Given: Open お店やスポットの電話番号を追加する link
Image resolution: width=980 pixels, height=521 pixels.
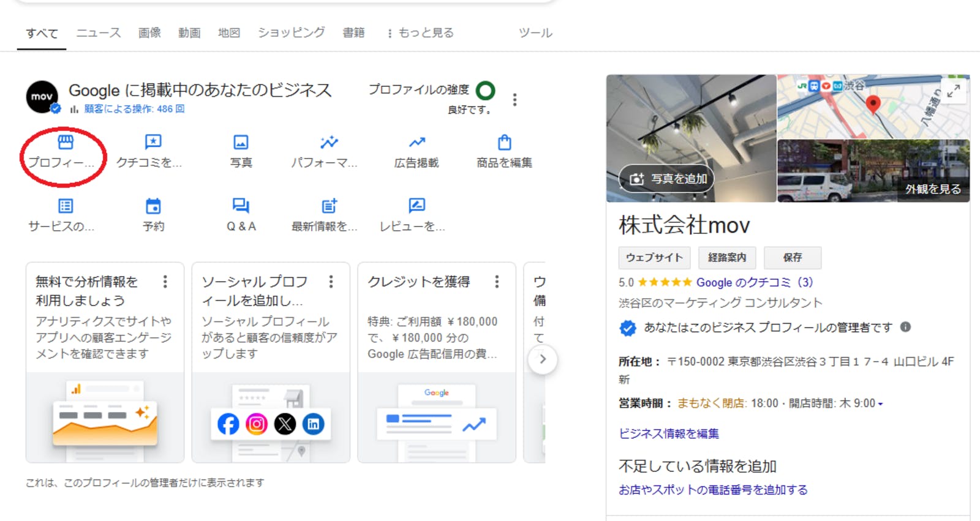Looking at the screenshot, I should (713, 490).
